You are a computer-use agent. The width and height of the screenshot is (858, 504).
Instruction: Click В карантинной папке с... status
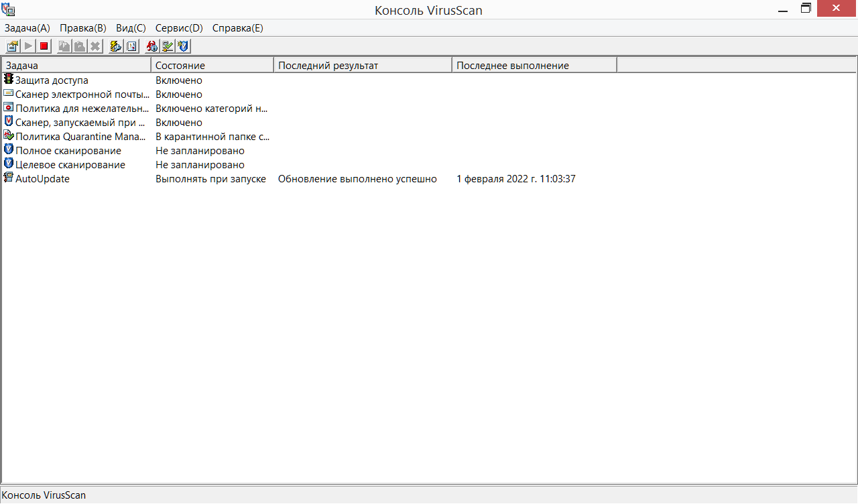(212, 137)
